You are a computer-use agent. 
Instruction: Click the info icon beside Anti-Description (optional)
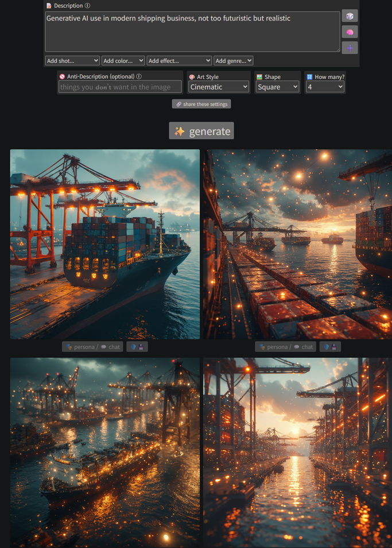tap(139, 76)
